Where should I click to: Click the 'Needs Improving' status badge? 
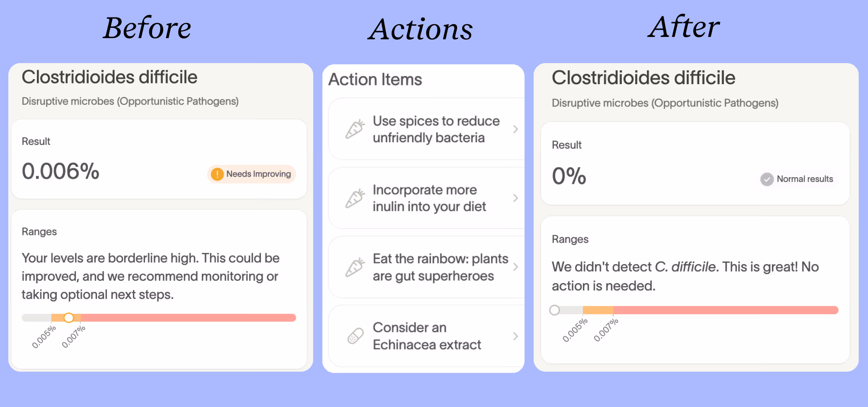(x=251, y=174)
